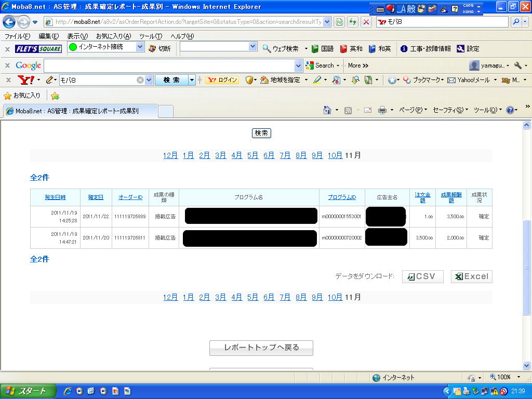Image resolution: width=532 pixels, height=399 pixels.
Task: Click the page vertical scrollbar down arrow
Action: pos(527,365)
